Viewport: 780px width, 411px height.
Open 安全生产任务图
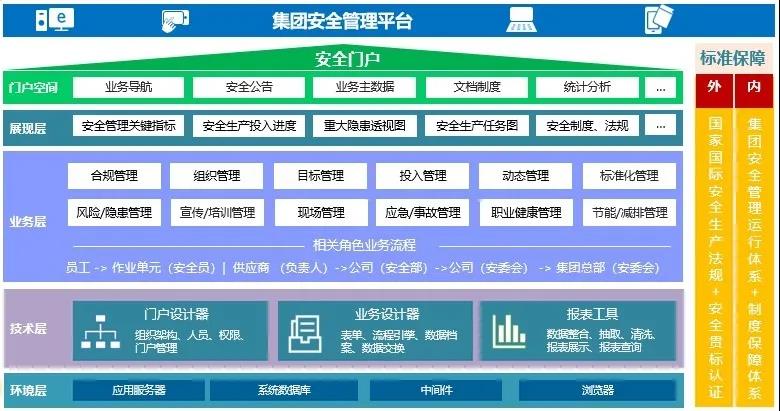tap(477, 125)
